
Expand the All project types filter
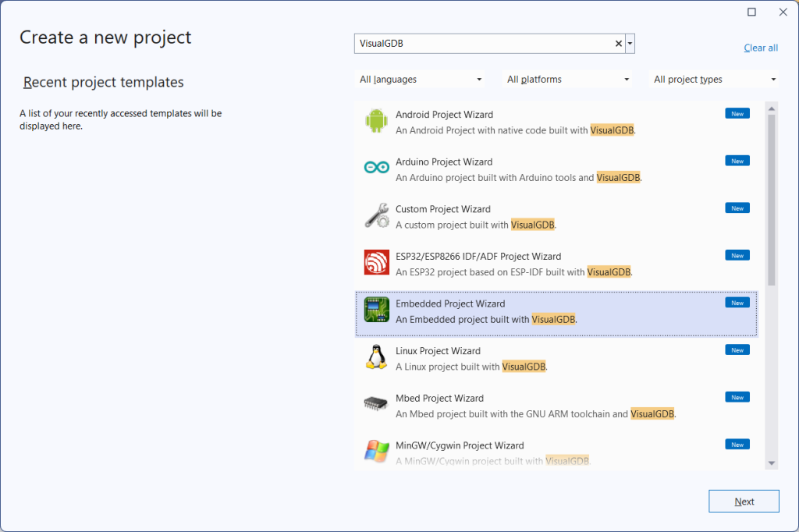(x=715, y=80)
